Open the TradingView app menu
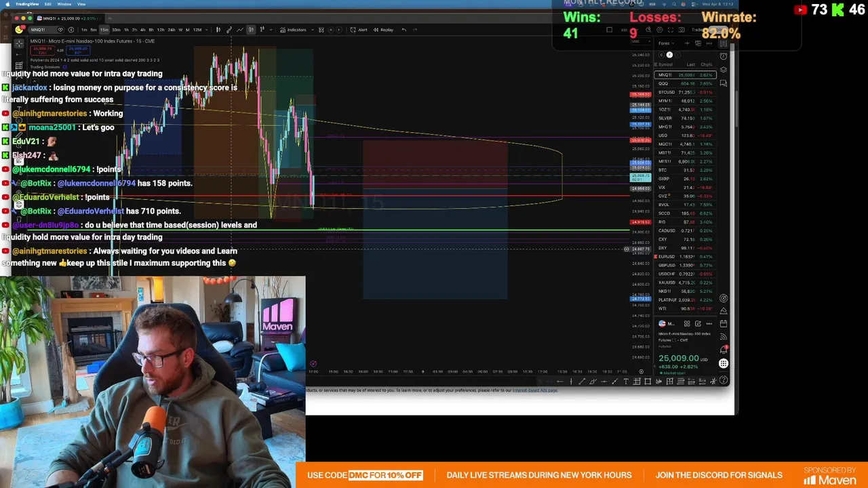This screenshot has width=868, height=488. click(x=27, y=4)
